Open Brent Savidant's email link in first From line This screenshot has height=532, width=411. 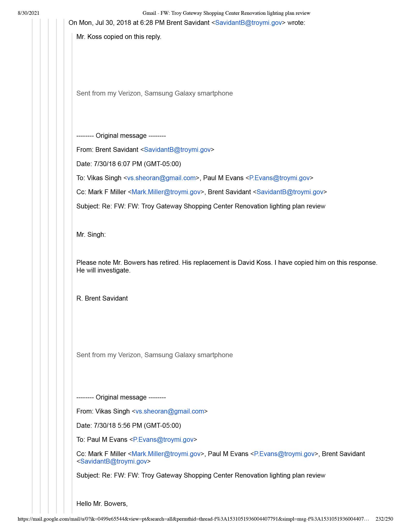[177, 149]
